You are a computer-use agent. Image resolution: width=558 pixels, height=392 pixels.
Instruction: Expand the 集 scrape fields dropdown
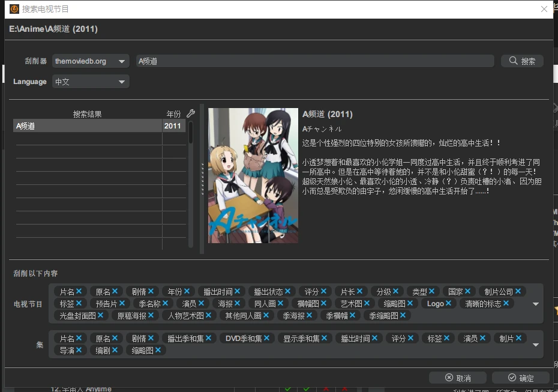click(536, 345)
